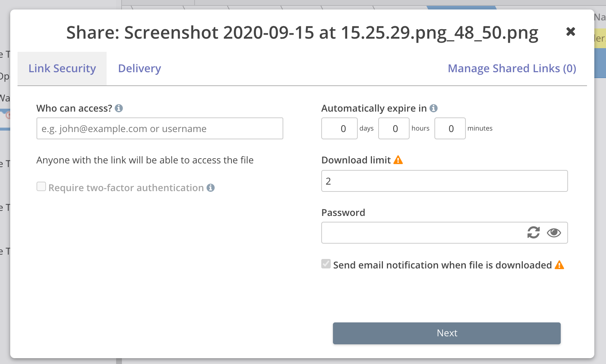Focus the email or username access field

pyautogui.click(x=160, y=128)
